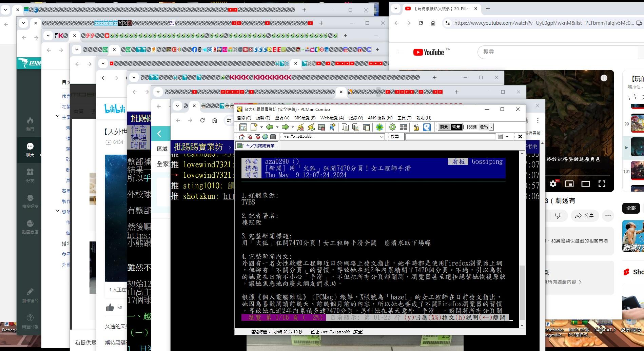Click the thumbs-up like button on Bilibili page
Screen dimensions: 644x351
110,308
